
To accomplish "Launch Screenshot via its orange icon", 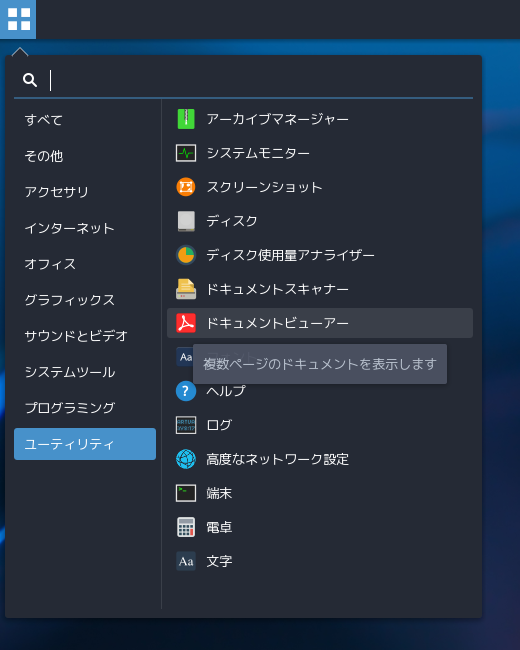I will pos(186,187).
